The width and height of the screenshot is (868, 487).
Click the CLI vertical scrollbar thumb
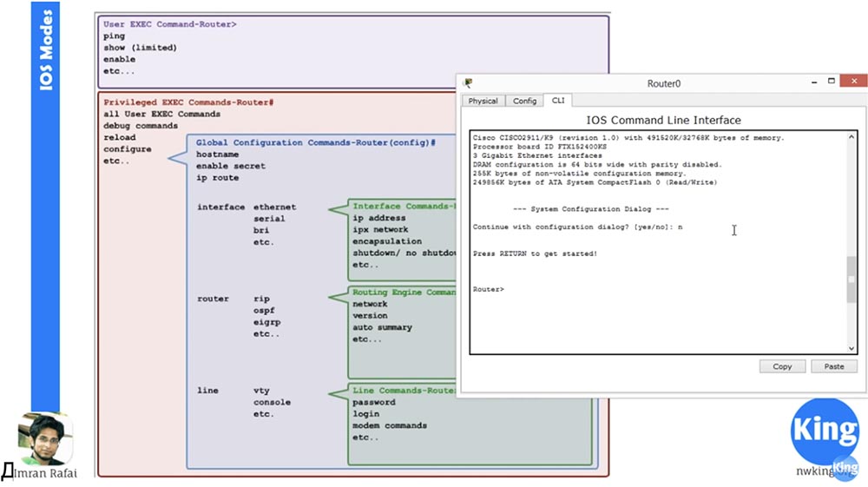click(852, 280)
